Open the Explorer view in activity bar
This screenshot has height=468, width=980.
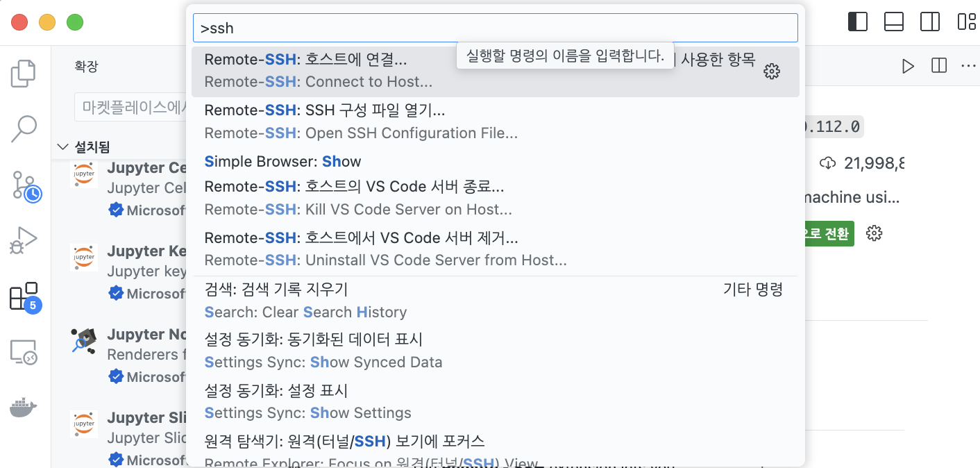(24, 74)
